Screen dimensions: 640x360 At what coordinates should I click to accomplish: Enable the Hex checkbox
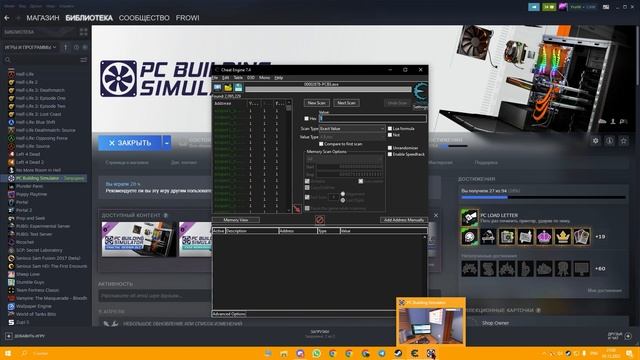click(307, 119)
